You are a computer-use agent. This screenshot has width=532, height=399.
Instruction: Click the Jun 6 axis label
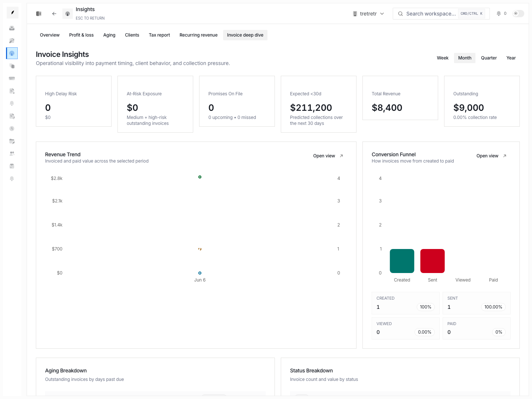[x=200, y=280]
